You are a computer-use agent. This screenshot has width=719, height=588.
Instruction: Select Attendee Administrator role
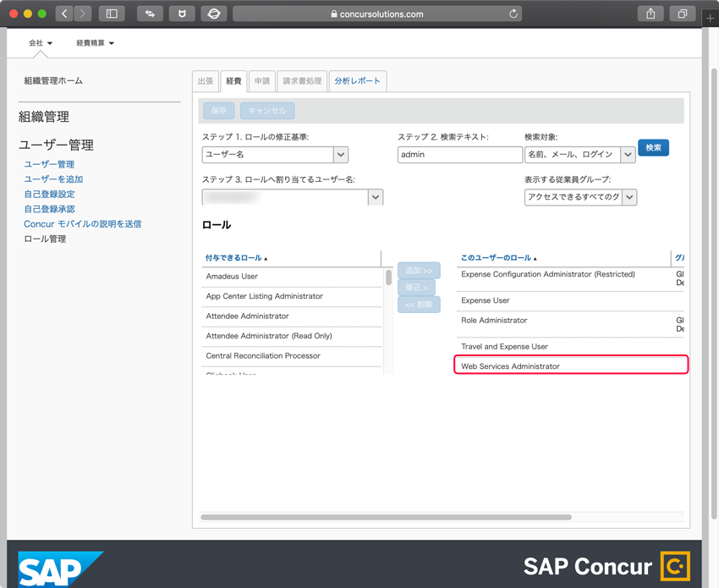click(x=292, y=316)
